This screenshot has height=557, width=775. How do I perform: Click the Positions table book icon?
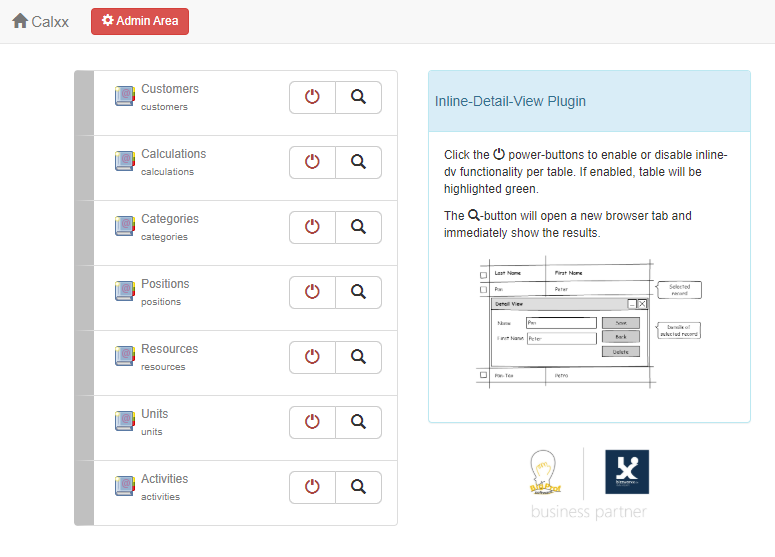point(125,291)
